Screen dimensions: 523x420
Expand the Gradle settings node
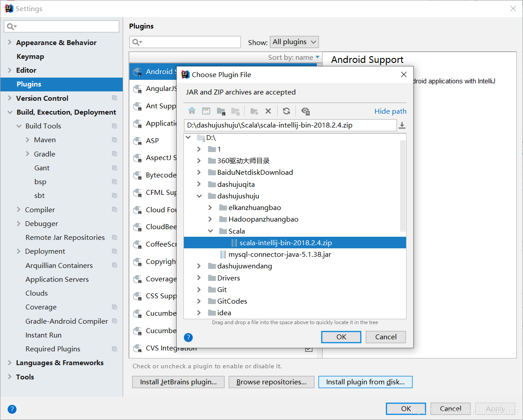[x=28, y=154]
